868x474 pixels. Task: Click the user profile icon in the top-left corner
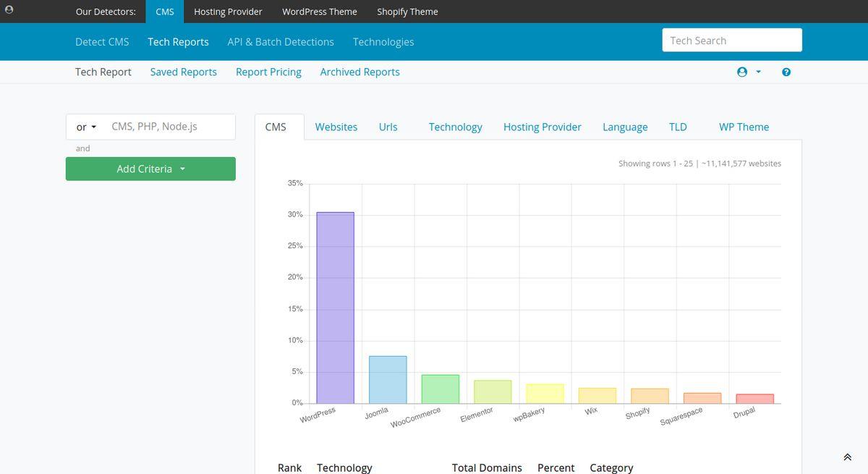point(9,11)
